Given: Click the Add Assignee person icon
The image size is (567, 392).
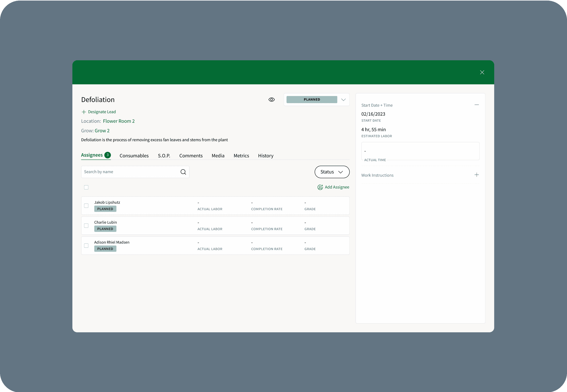Looking at the screenshot, I should click(x=320, y=187).
